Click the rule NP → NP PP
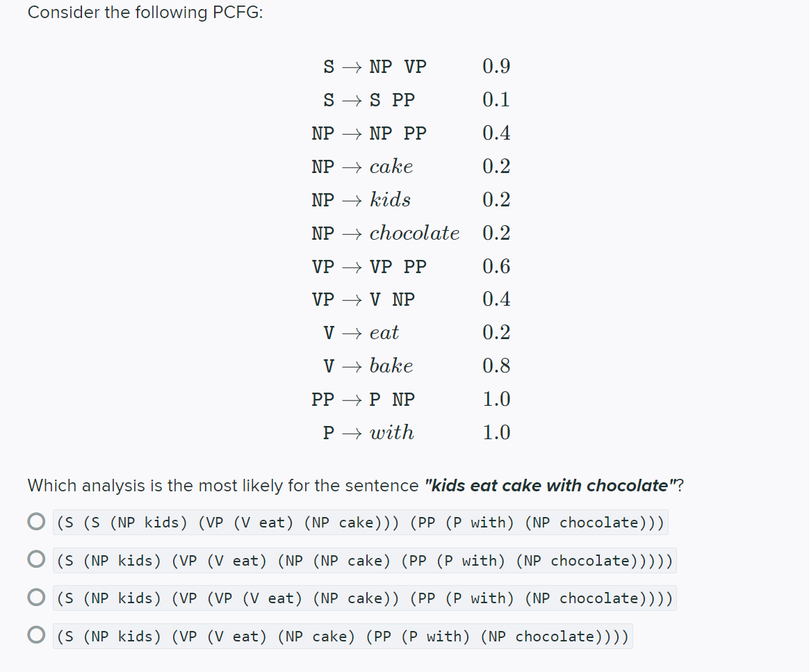809x672 pixels. click(x=368, y=133)
